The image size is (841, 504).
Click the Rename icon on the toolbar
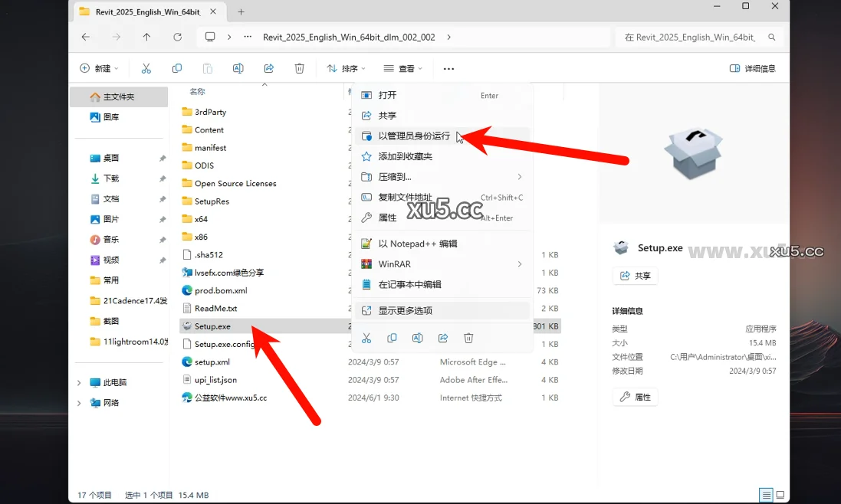pos(238,68)
